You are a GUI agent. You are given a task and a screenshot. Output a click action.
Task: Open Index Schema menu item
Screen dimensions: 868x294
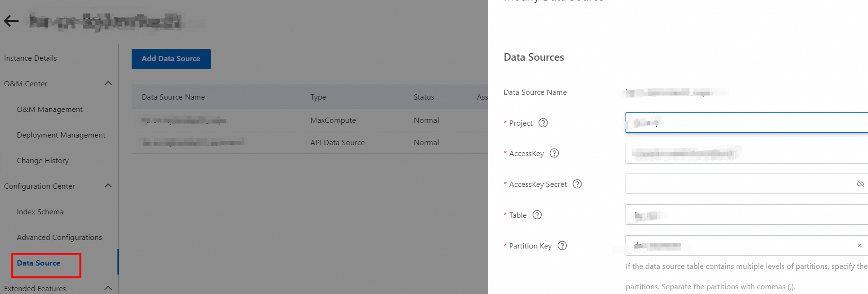[40, 211]
